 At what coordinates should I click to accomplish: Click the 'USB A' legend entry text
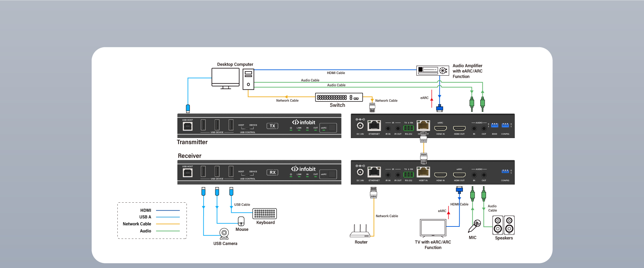(145, 217)
